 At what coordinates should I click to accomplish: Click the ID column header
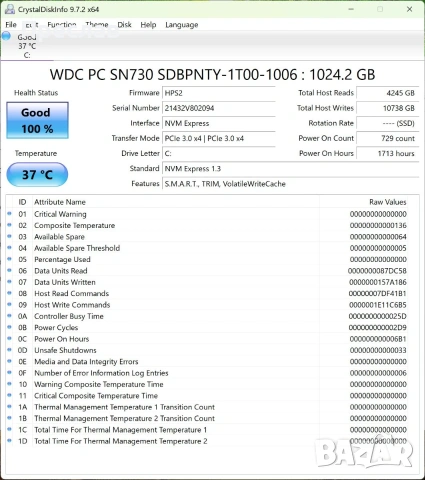tap(22, 202)
